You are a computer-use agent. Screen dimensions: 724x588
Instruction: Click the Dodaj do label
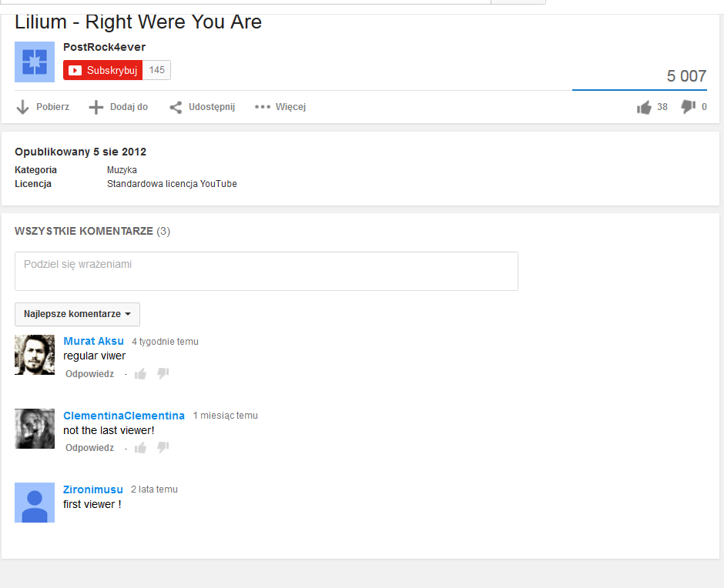pyautogui.click(x=129, y=107)
